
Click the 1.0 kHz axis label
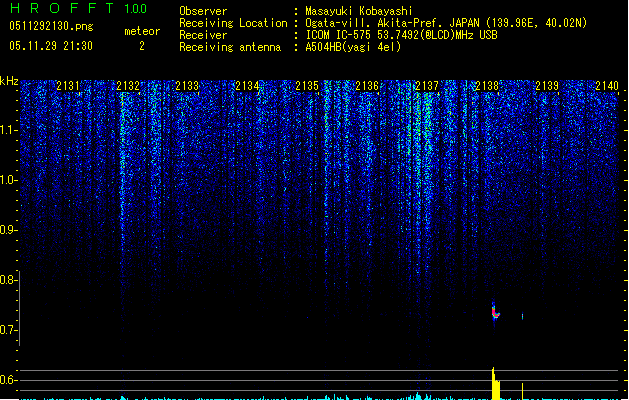point(8,180)
